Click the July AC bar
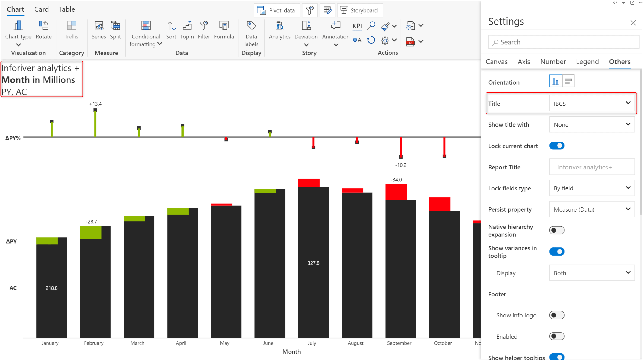644x361 pixels. (x=313, y=263)
